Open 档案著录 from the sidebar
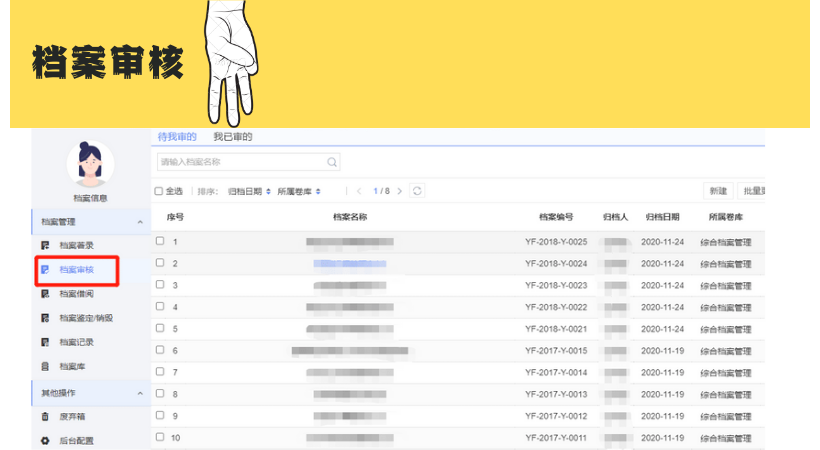 tap(76, 245)
